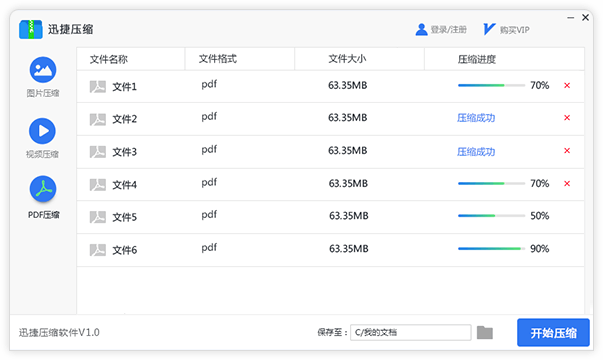Image resolution: width=603 pixels, height=360 pixels.
Task: Open the 视频压缩 video compression icon
Action: pos(42,131)
